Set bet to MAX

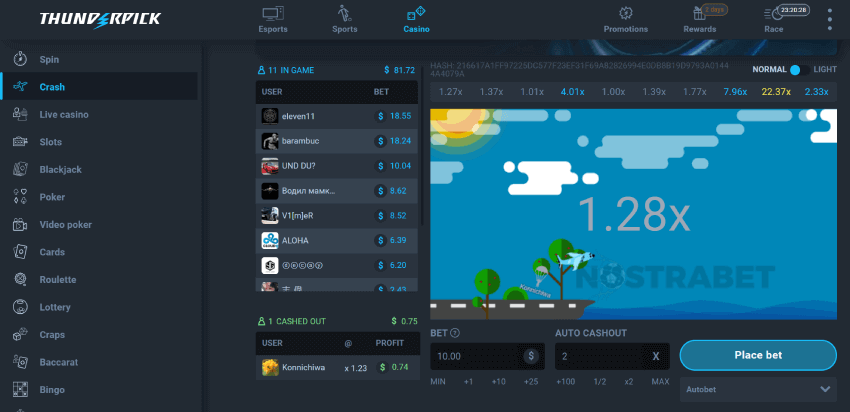tap(660, 382)
